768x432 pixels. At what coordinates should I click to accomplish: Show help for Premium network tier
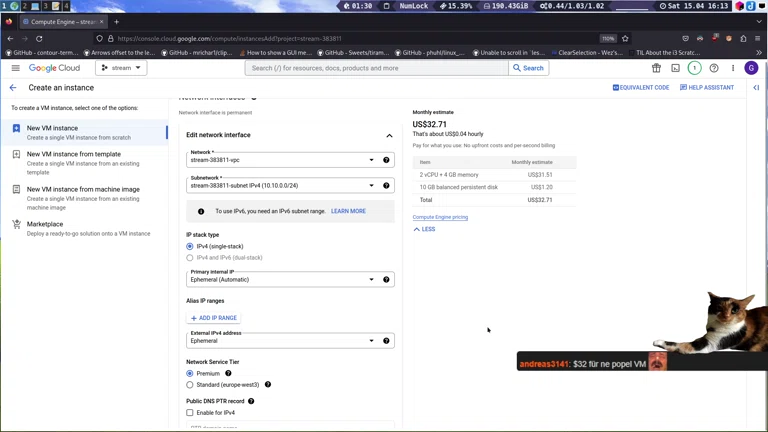228,373
